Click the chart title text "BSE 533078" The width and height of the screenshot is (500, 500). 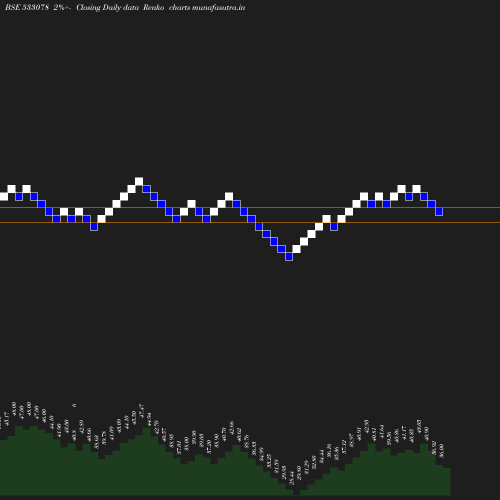[27, 8]
